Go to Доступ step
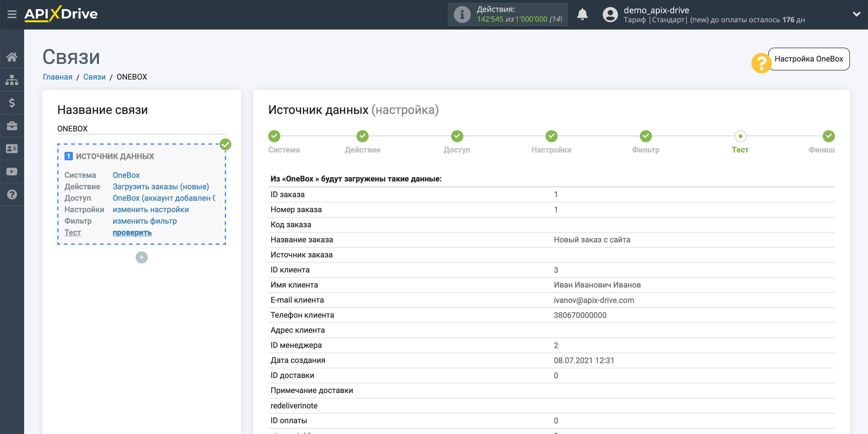This screenshot has height=434, width=868. click(x=457, y=149)
